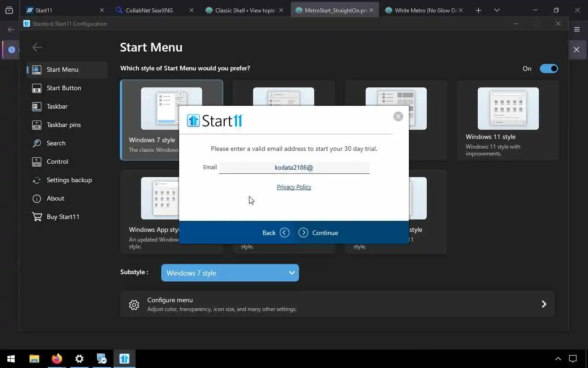Open the About page
Screen dimensions: 588x368
pos(67,198)
